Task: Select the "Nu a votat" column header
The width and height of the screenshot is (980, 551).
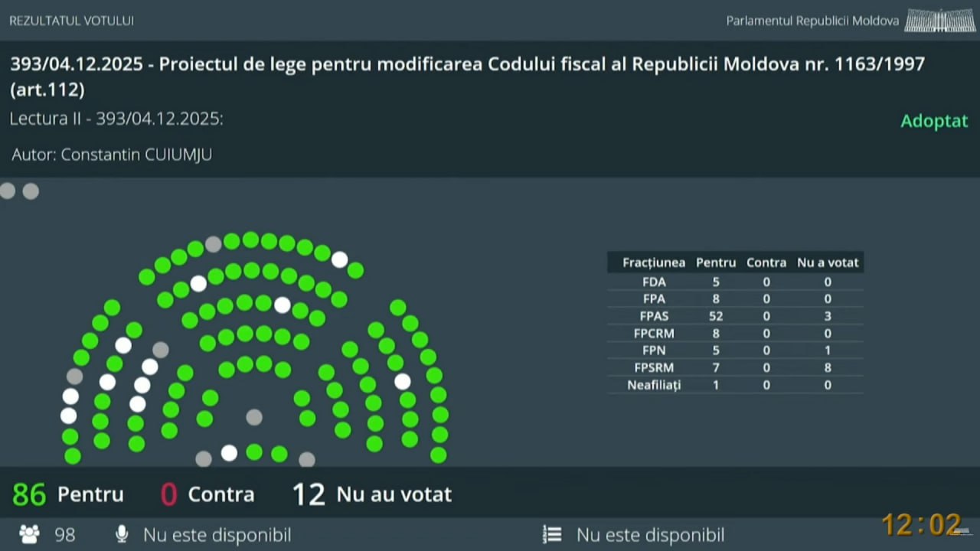Action: tap(828, 262)
